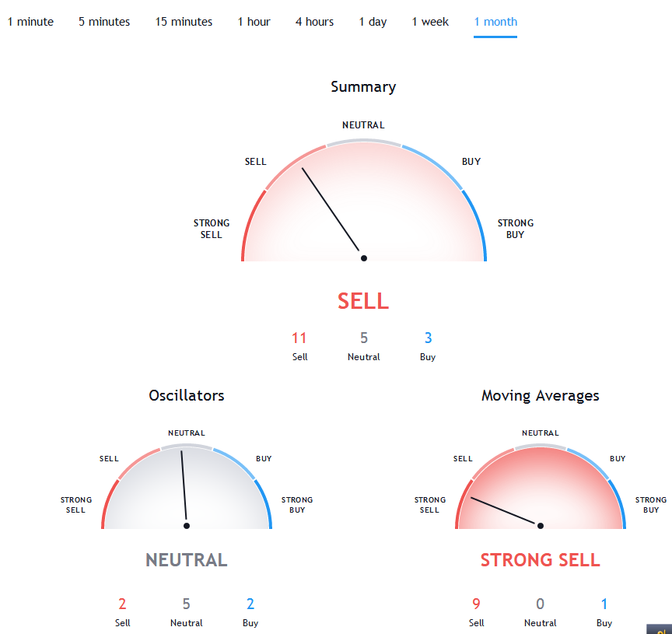Click the STRONG SELL rating under Moving Averages
The height and width of the screenshot is (634, 672).
tap(540, 560)
